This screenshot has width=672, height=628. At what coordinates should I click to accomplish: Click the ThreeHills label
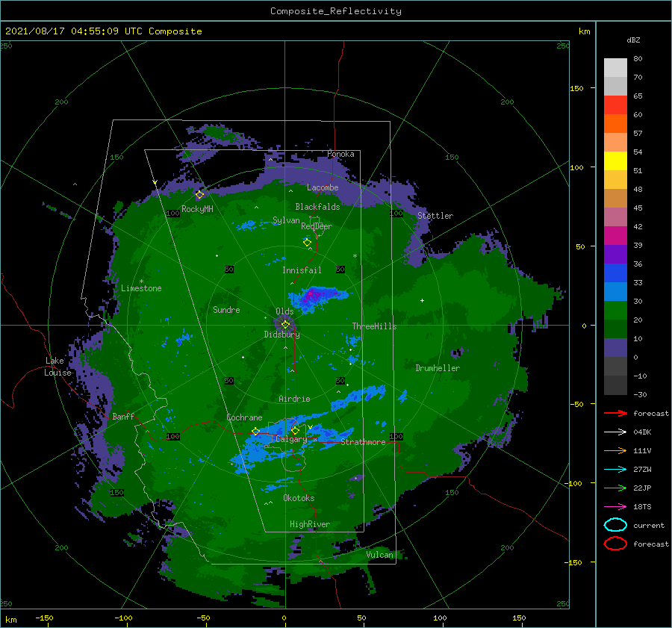click(x=374, y=326)
